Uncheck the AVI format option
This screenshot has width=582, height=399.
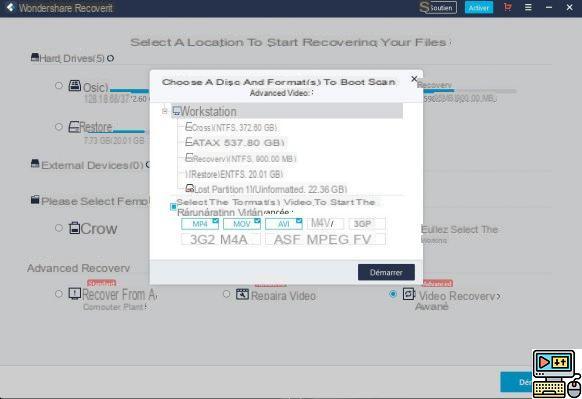tap(284, 224)
